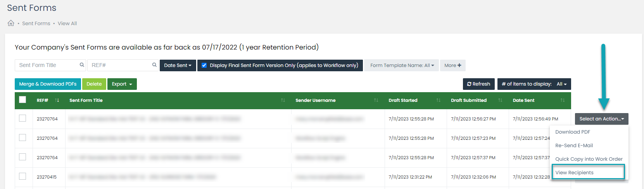Open the Export dropdown
This screenshot has height=189, width=644.
(x=122, y=84)
